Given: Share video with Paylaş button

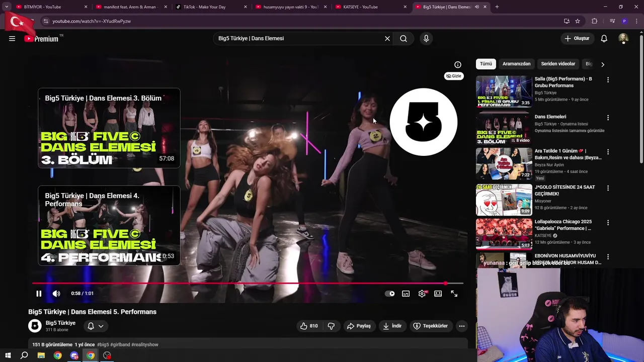Looking at the screenshot, I should tap(359, 326).
